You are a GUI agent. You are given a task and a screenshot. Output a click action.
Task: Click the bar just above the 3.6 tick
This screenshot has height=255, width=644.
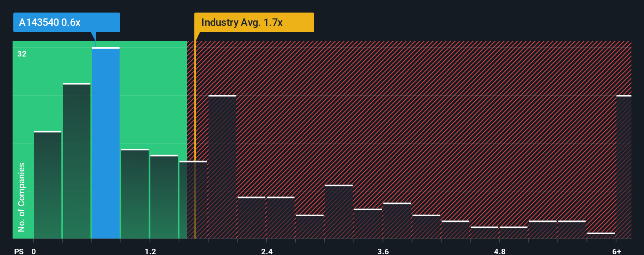(x=397, y=220)
